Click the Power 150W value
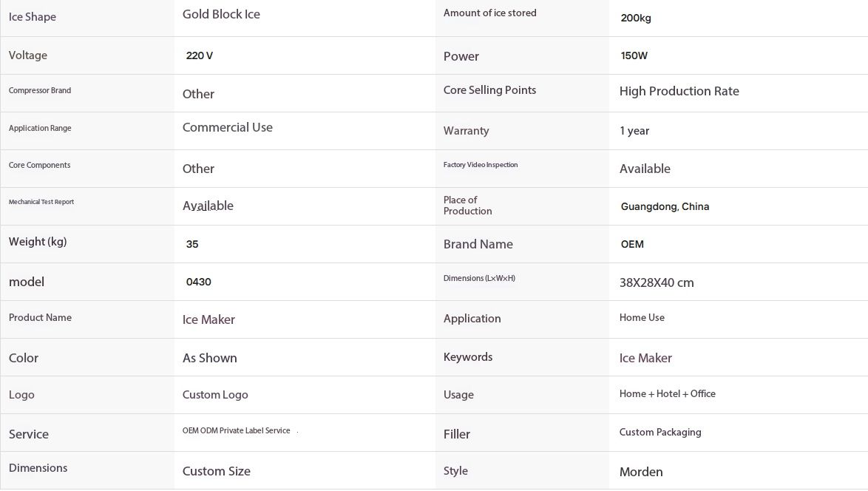Viewport: 868px width, 491px height. click(x=634, y=55)
